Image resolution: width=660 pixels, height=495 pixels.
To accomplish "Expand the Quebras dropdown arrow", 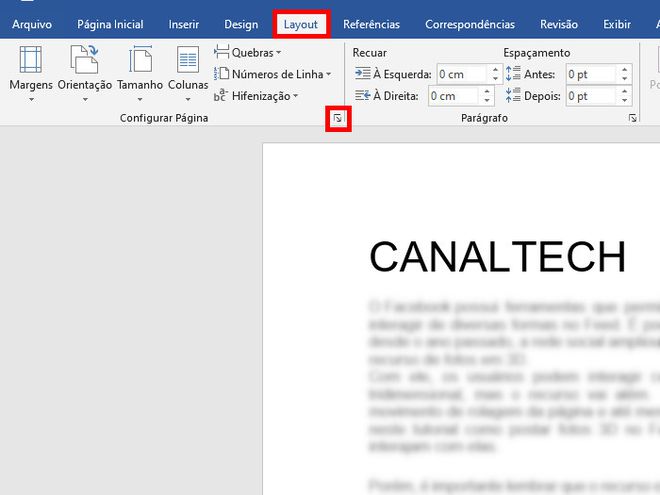I will 278,53.
